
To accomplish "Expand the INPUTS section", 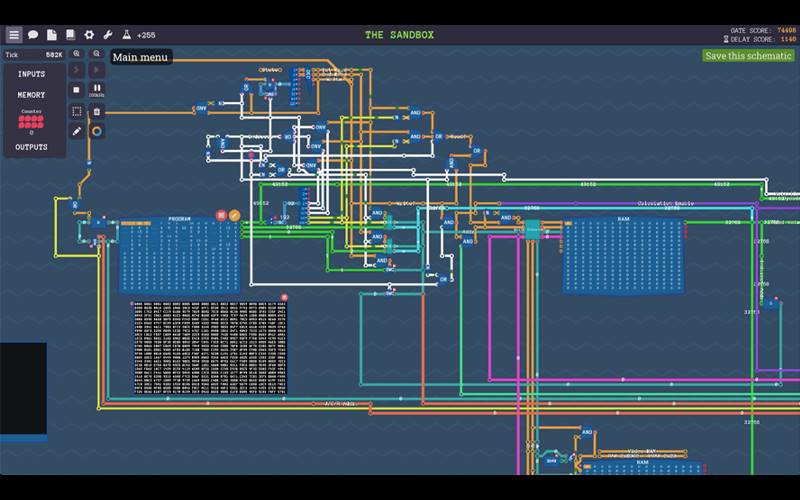I will (31, 74).
